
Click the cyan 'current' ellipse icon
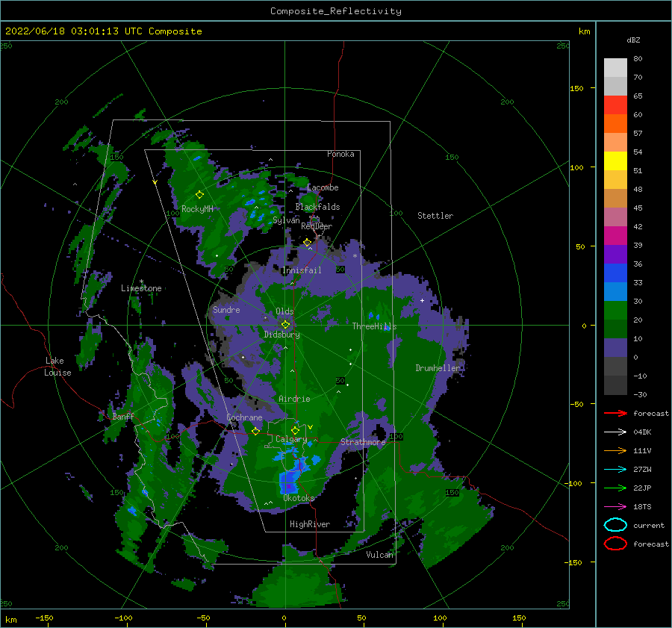pyautogui.click(x=615, y=525)
